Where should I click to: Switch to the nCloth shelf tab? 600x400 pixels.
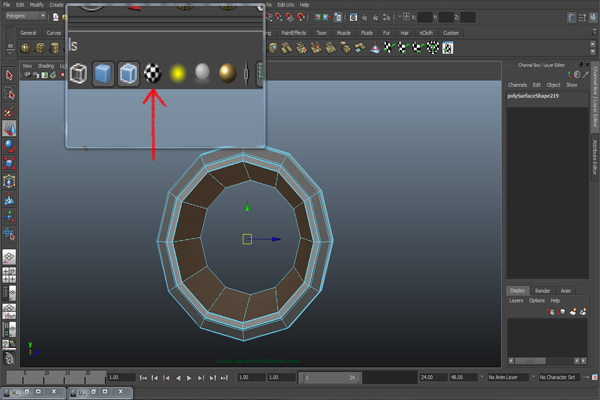pos(426,33)
